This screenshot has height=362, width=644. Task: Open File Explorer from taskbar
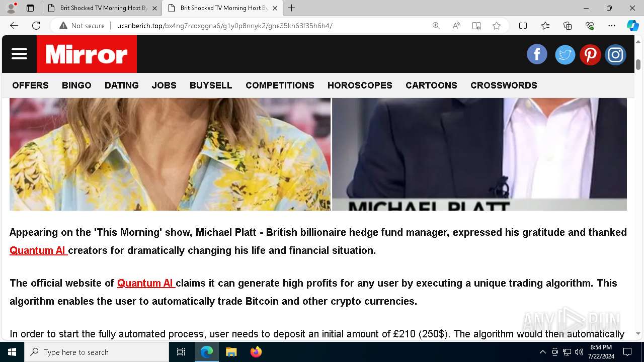point(231,352)
